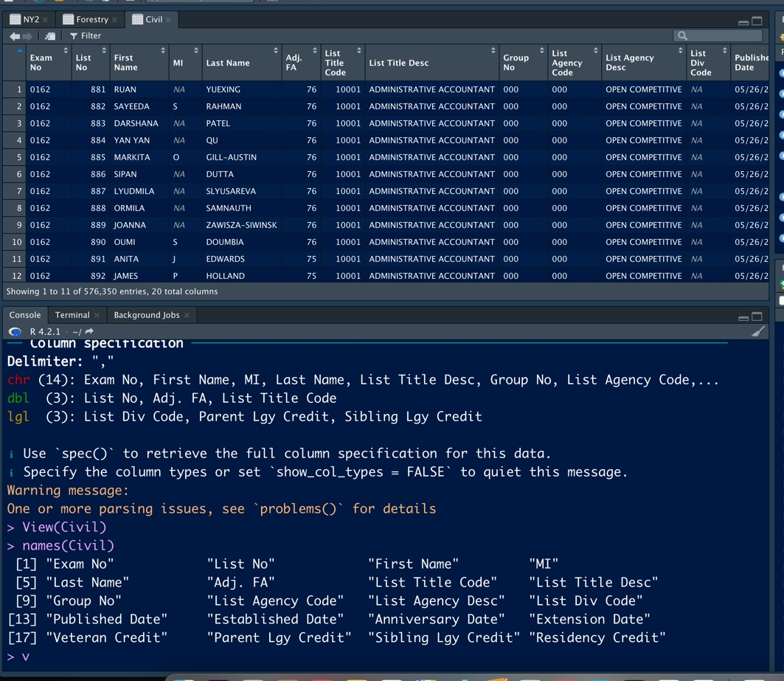
Task: Click the entries count status text
Action: click(112, 291)
